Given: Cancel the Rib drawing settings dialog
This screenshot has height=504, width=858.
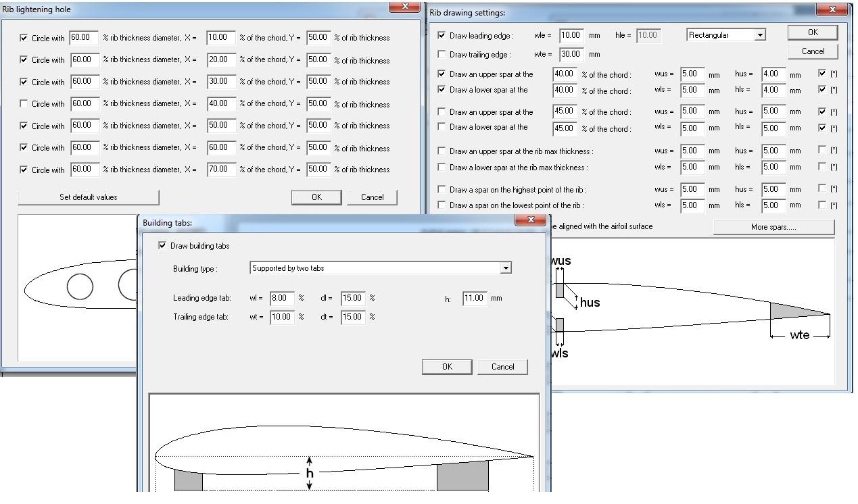Looking at the screenshot, I should click(x=813, y=51).
